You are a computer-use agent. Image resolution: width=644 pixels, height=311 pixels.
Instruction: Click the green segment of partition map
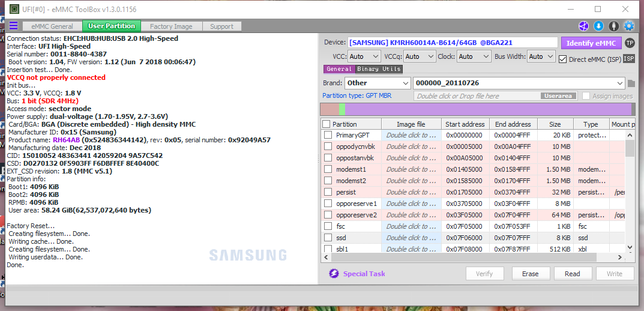point(342,109)
